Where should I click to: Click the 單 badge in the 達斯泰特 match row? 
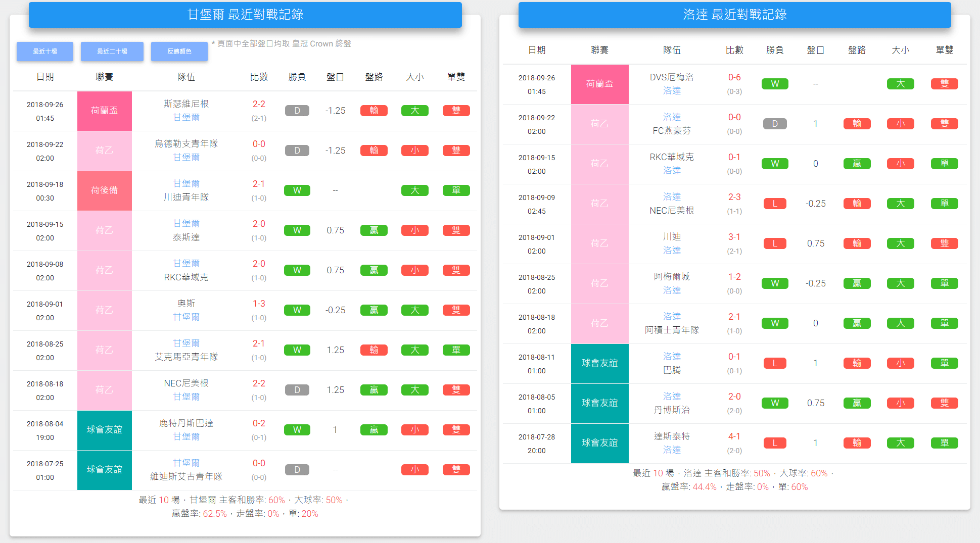coord(944,442)
